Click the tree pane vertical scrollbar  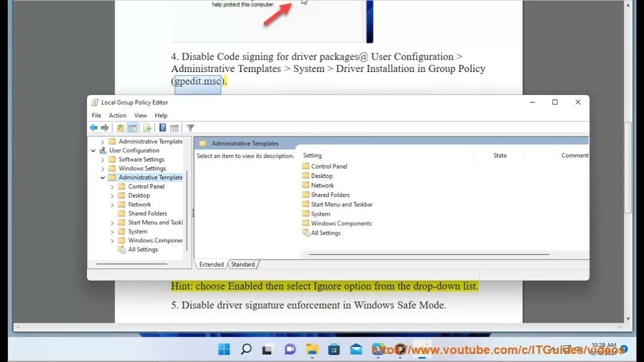pos(187,210)
